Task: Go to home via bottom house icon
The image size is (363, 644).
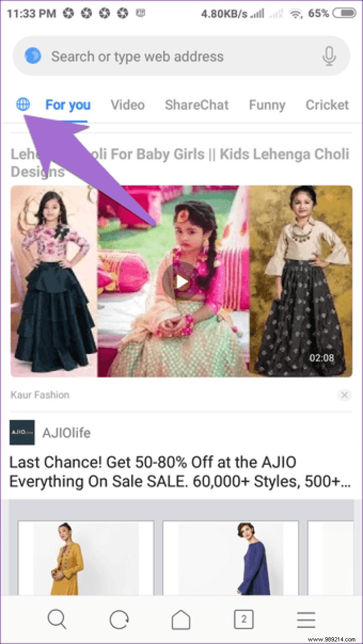Action: coord(181,619)
